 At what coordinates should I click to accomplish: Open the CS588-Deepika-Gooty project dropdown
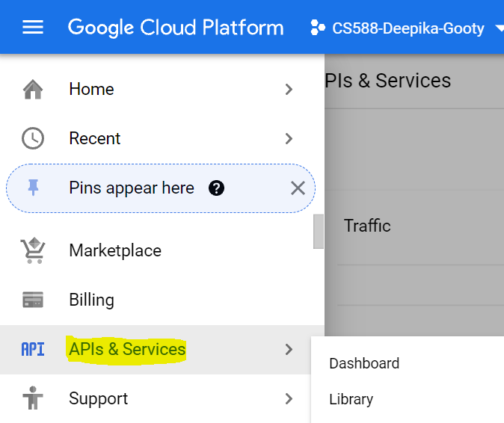408,28
